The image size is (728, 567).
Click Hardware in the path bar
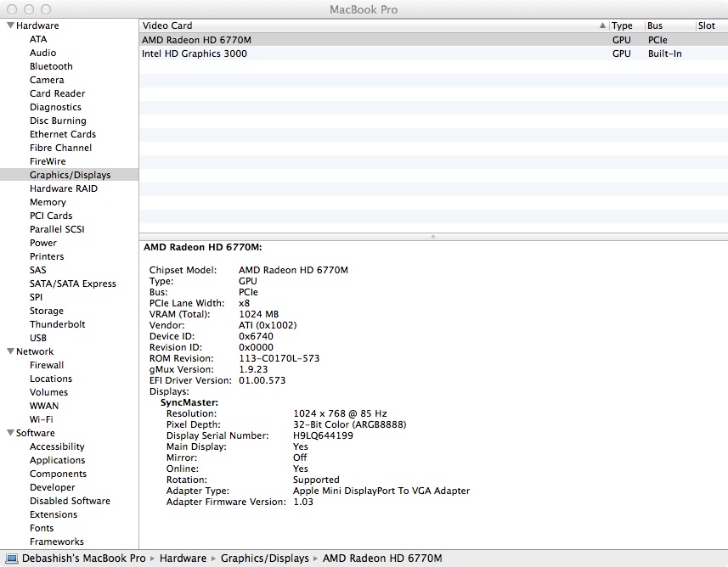(183, 559)
